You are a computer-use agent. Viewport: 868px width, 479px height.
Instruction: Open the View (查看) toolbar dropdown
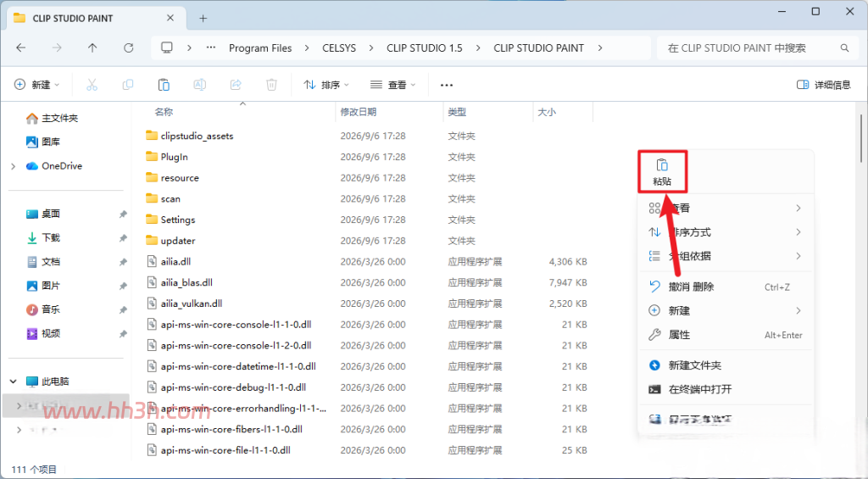point(393,85)
